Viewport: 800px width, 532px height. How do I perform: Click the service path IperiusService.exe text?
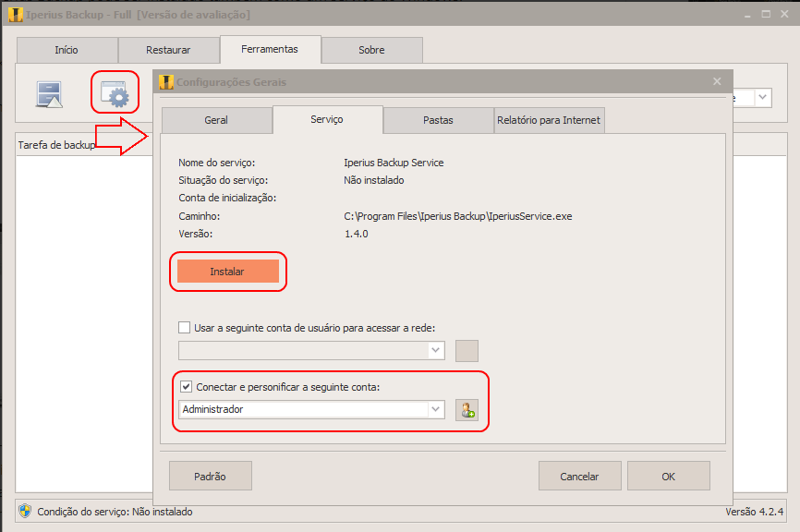point(458,216)
